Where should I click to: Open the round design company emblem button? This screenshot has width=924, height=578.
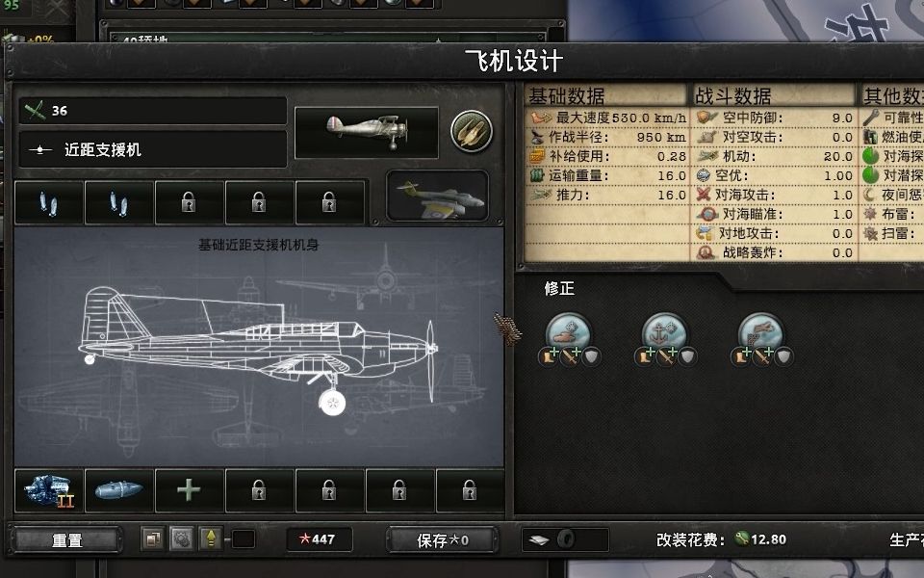pos(472,131)
